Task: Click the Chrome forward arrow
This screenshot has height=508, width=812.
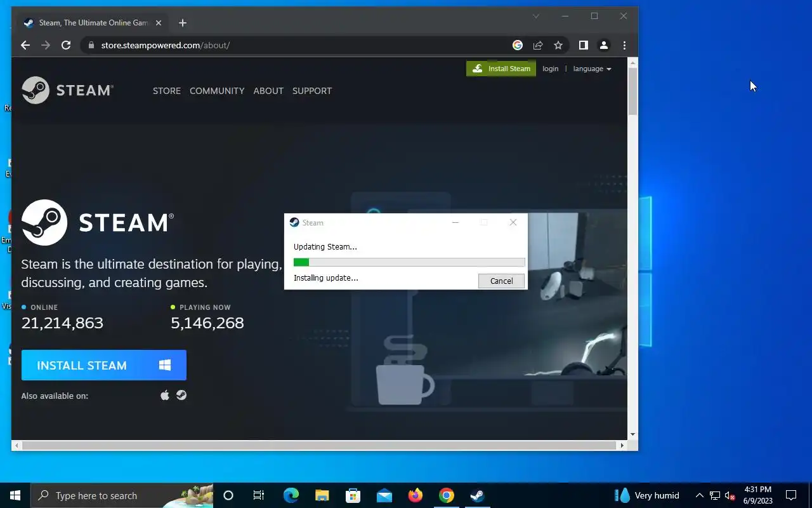Action: point(46,45)
